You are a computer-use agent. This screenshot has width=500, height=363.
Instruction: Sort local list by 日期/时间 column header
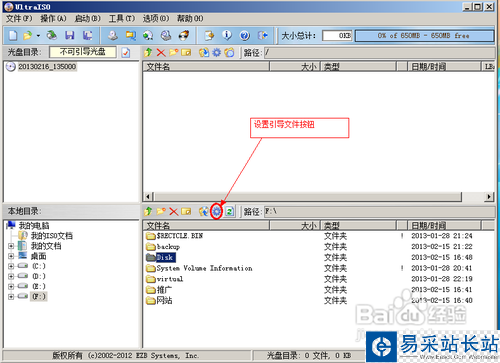[444, 226]
